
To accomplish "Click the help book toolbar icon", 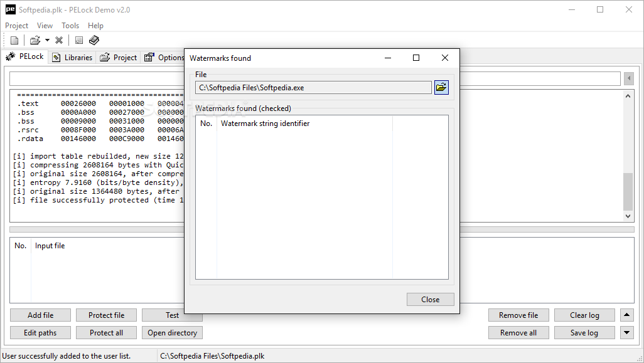I will tap(94, 40).
